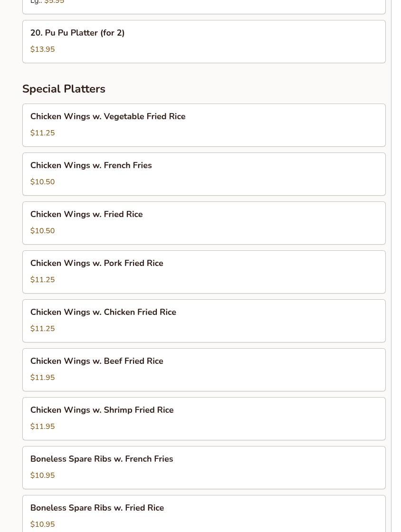Click the Shrimp Fried Rice wings $11.95 price
Screen dimensions: 401x532
[x=42, y=427]
